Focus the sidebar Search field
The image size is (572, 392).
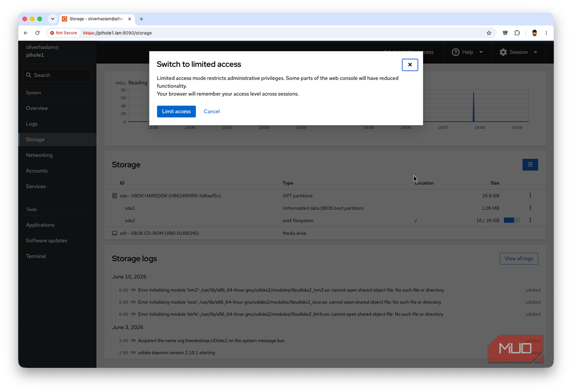click(58, 75)
